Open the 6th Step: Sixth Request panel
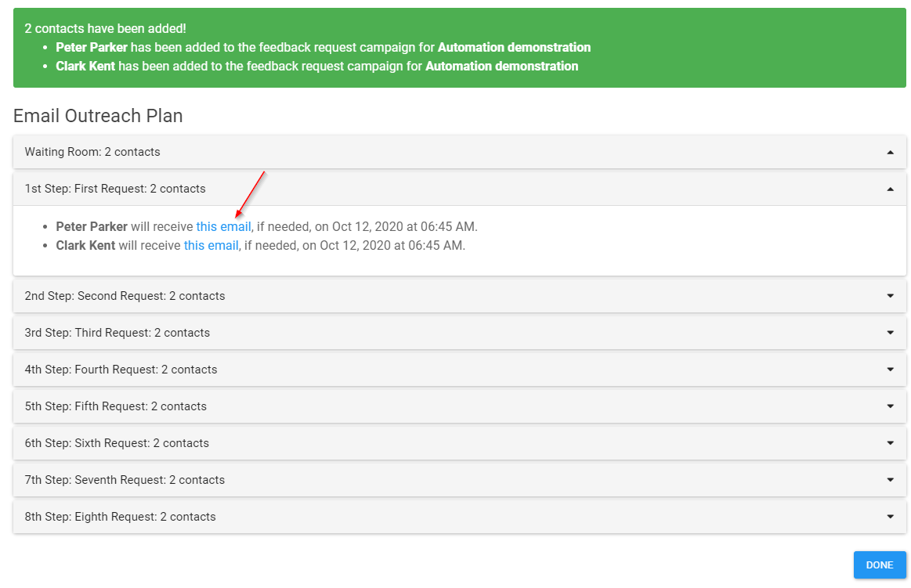The height and width of the screenshot is (588, 911). (x=460, y=443)
